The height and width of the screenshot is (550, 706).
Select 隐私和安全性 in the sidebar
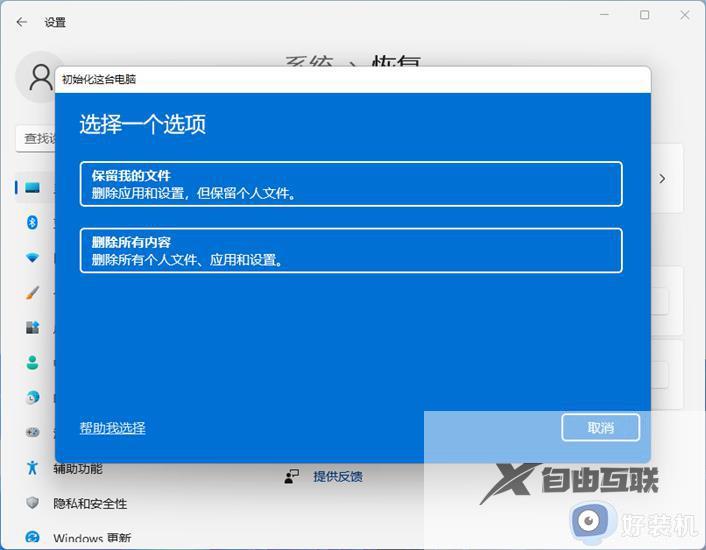pyautogui.click(x=90, y=503)
